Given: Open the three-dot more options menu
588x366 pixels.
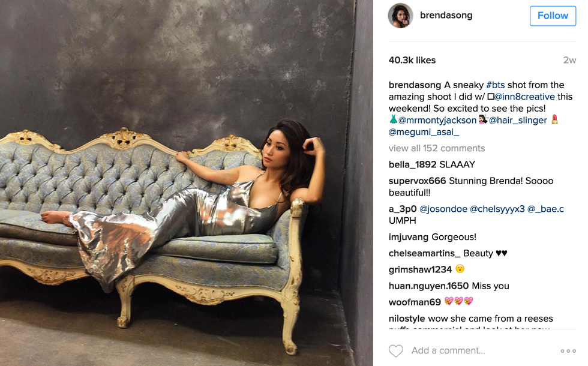Looking at the screenshot, I should point(568,351).
